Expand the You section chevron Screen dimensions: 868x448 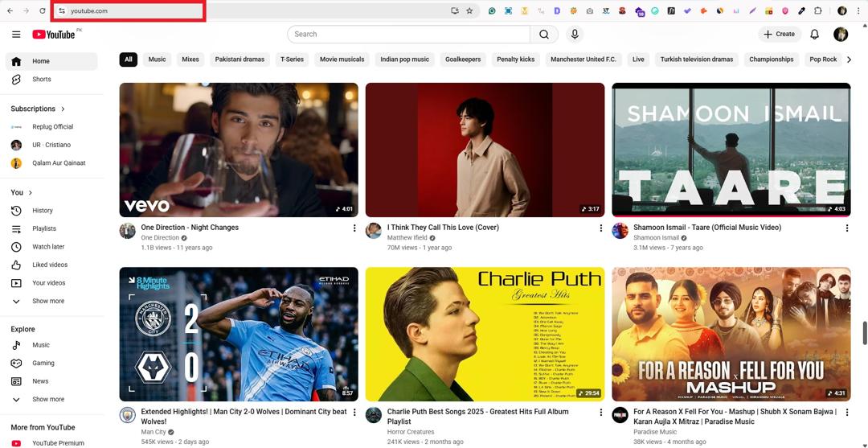point(31,193)
